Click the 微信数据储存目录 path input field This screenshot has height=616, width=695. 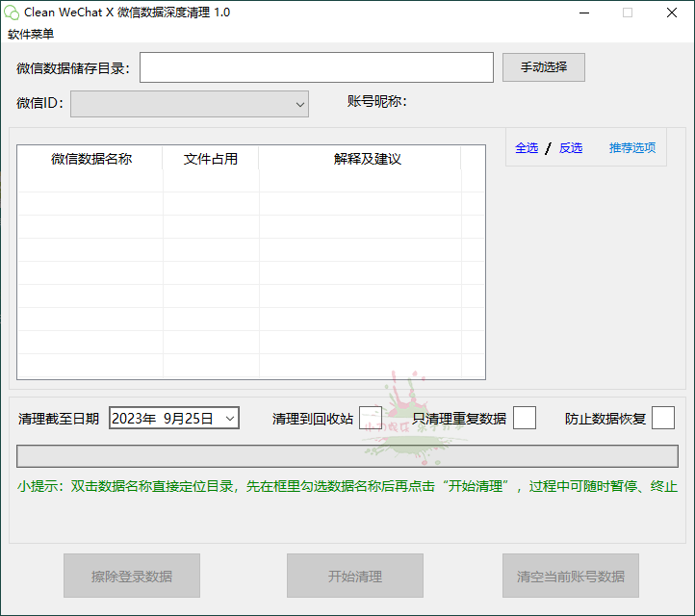(317, 67)
